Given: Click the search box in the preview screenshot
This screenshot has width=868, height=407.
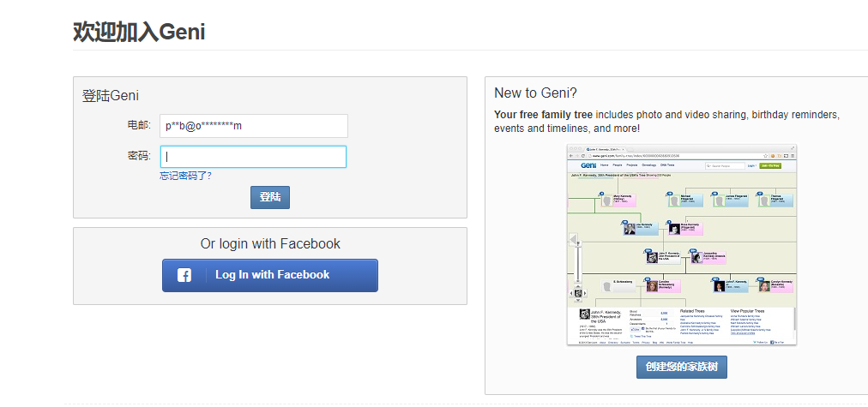Looking at the screenshot, I should coord(723,165).
